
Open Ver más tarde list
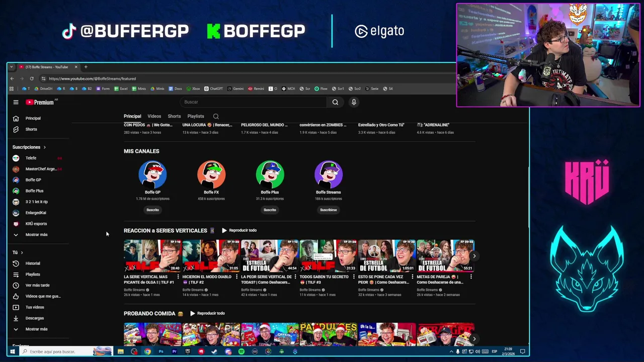tap(38, 285)
